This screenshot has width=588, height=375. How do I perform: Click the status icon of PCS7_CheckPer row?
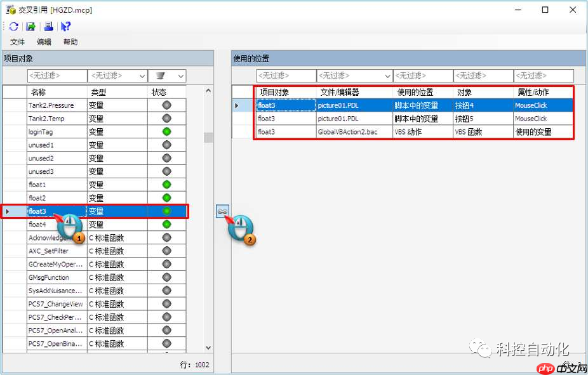click(166, 317)
